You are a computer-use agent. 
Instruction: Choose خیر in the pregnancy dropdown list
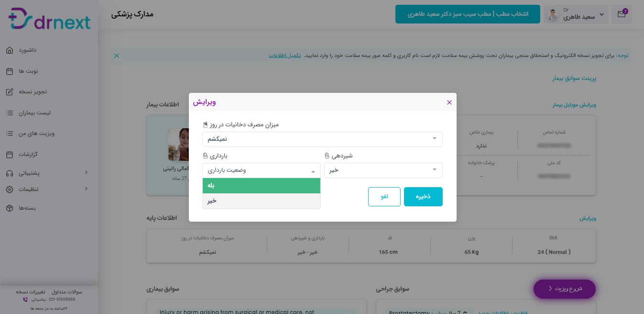click(262, 201)
